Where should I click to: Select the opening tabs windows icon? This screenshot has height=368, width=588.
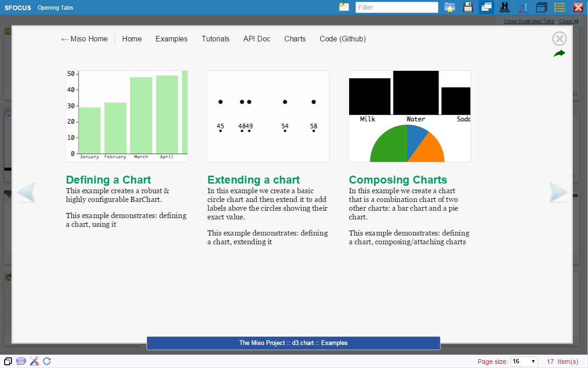click(486, 7)
